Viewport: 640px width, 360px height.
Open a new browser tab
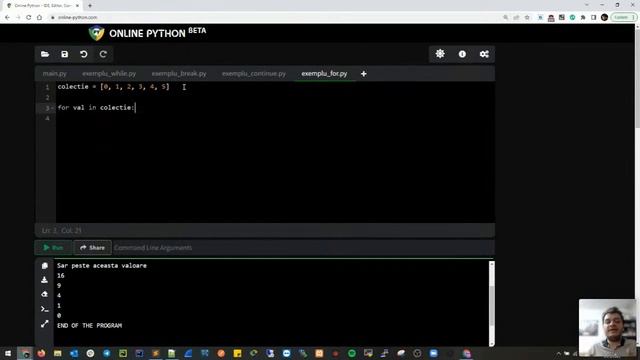click(x=90, y=6)
